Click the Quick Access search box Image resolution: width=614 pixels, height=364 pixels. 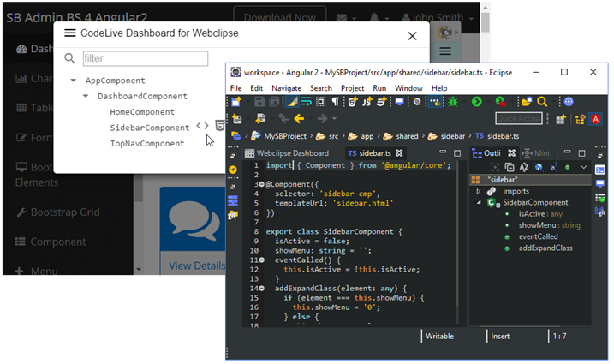(520, 119)
